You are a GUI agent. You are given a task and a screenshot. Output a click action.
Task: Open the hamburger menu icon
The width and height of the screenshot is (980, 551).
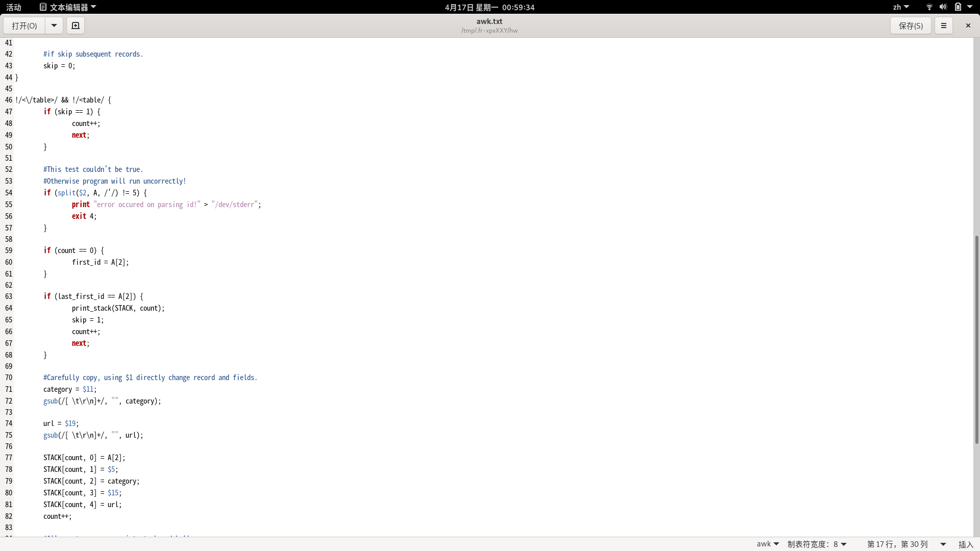(x=943, y=26)
